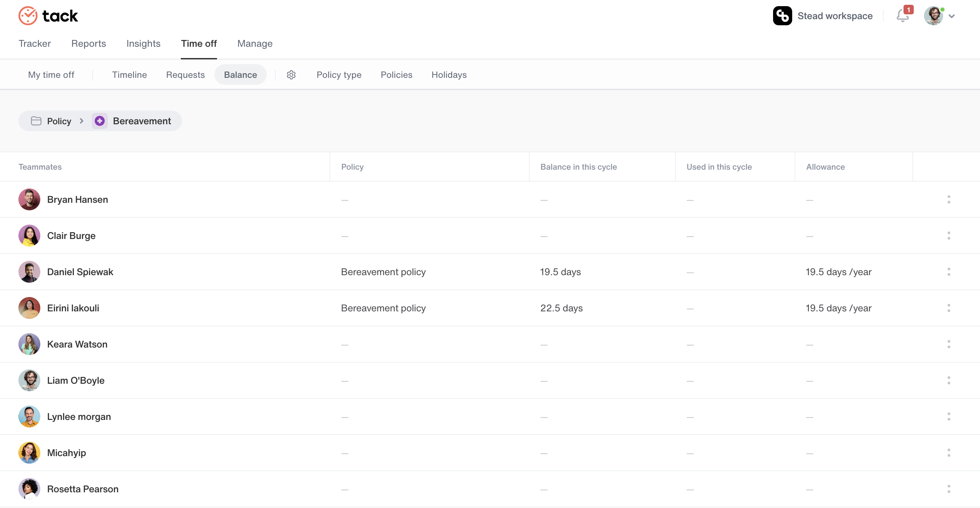Expand the user account dropdown chevron
Screen dimensions: 980x508
pyautogui.click(x=951, y=16)
